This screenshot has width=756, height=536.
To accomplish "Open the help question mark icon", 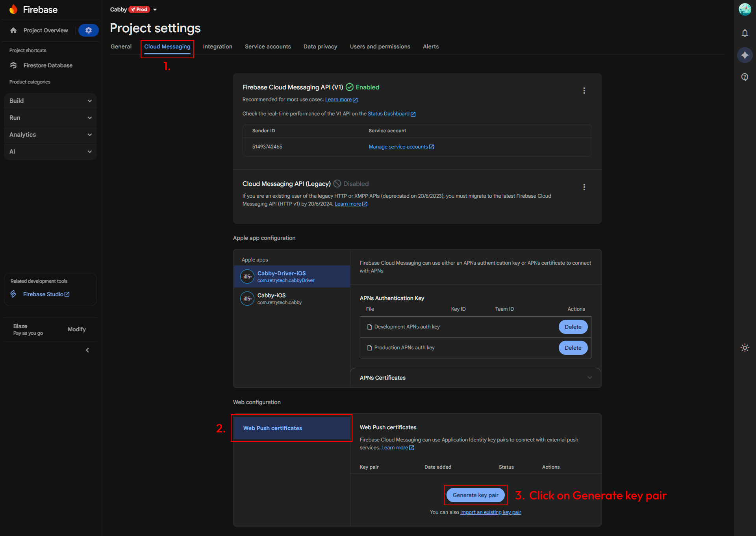I will click(745, 77).
